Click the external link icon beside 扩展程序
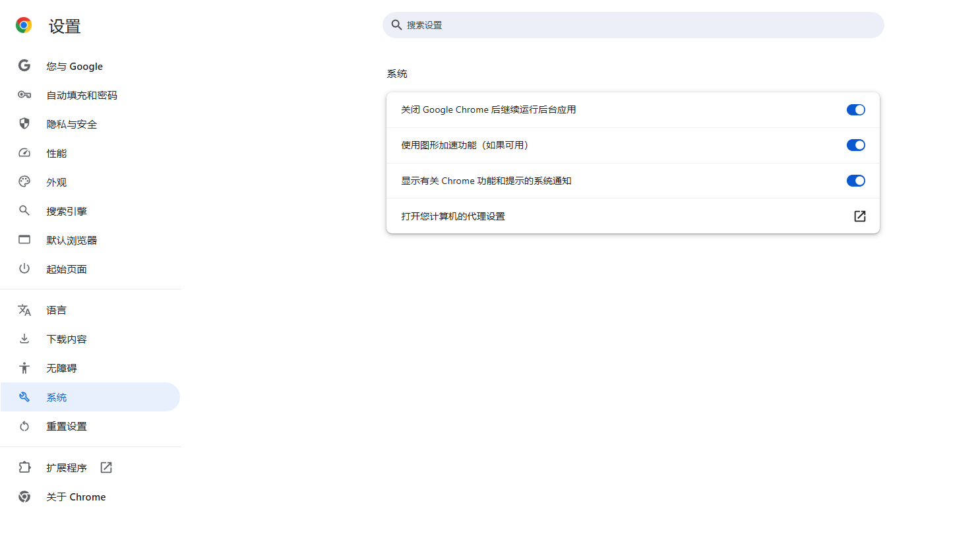 click(106, 468)
